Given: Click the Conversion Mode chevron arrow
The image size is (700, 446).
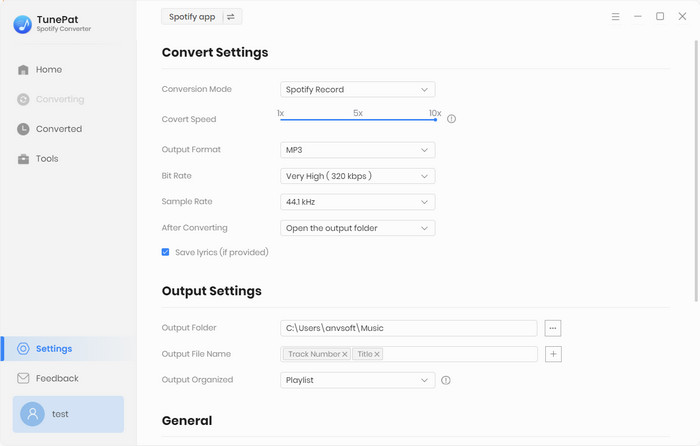Looking at the screenshot, I should [424, 90].
